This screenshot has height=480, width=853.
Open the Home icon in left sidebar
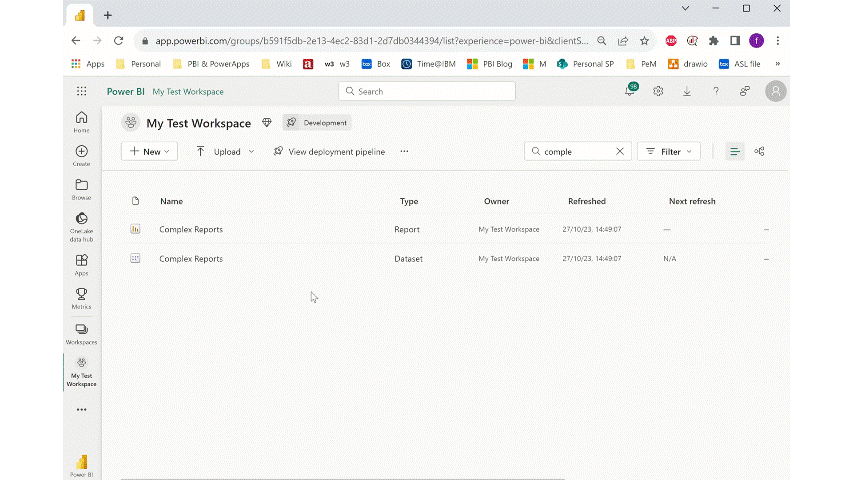81,118
